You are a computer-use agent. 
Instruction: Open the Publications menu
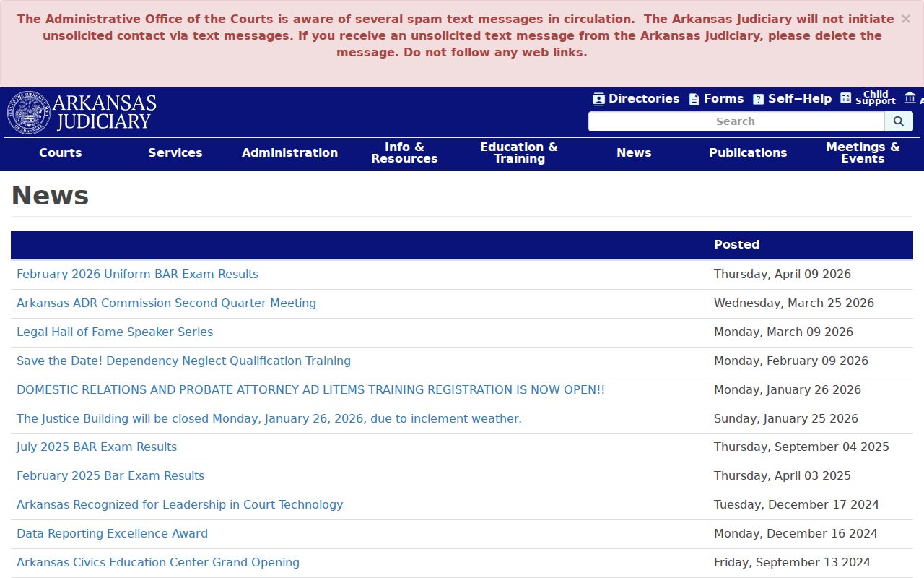pyautogui.click(x=748, y=152)
